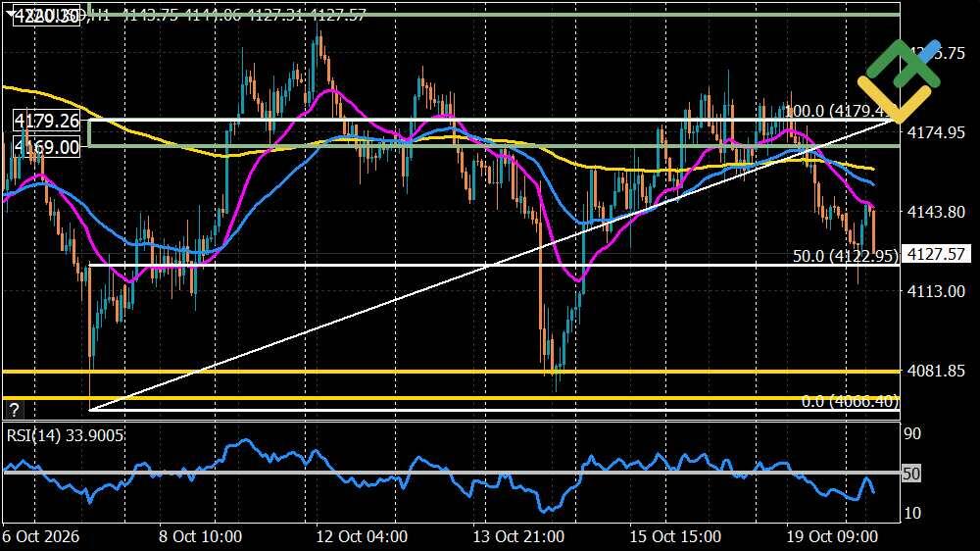This screenshot has height=551, width=980.
Task: Select the yellow horizontal line at 4081.85
Action: (450, 372)
